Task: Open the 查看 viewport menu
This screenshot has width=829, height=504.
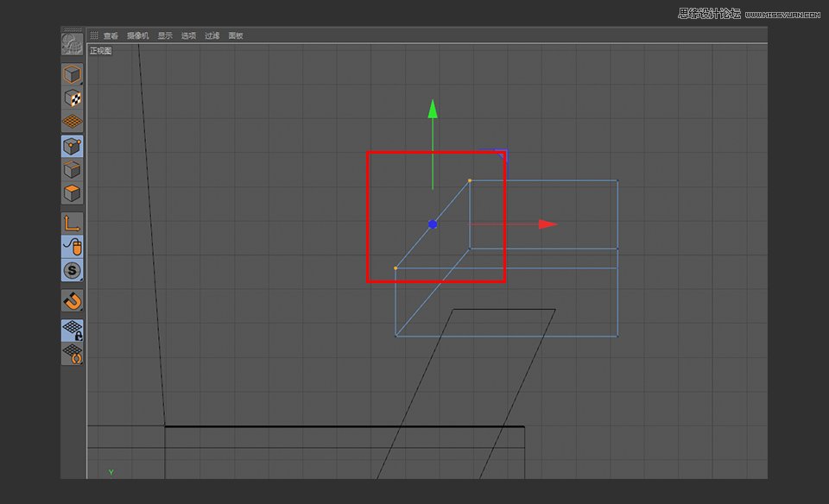Action: click(x=110, y=35)
